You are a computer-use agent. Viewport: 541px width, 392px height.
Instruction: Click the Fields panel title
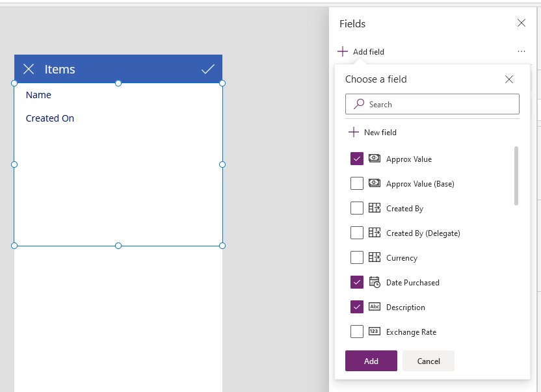tap(352, 24)
